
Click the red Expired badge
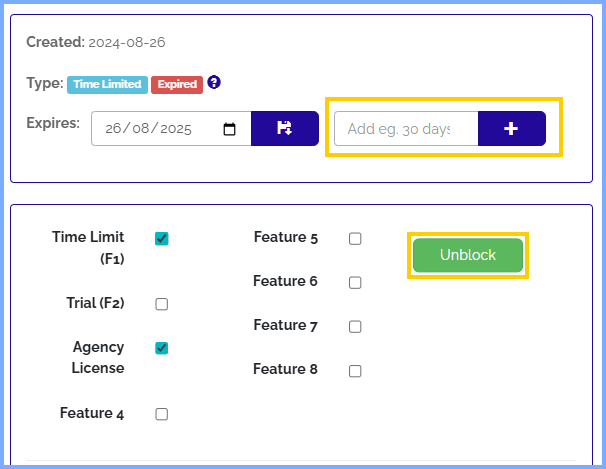point(177,85)
